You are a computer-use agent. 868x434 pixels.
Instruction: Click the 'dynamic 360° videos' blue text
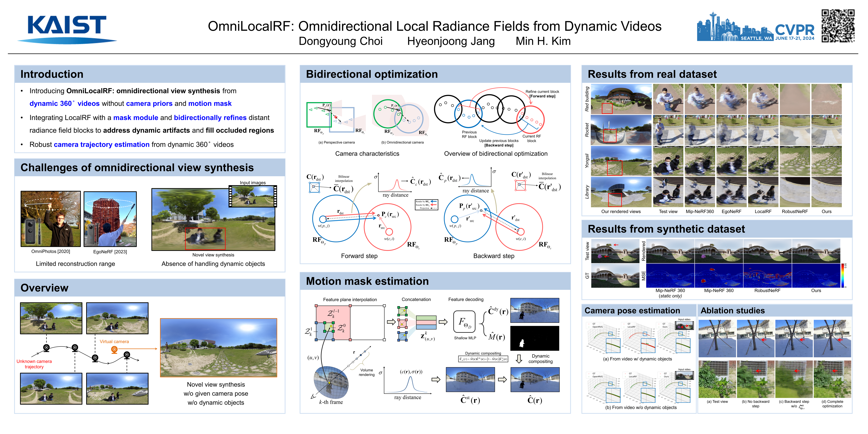click(x=64, y=104)
